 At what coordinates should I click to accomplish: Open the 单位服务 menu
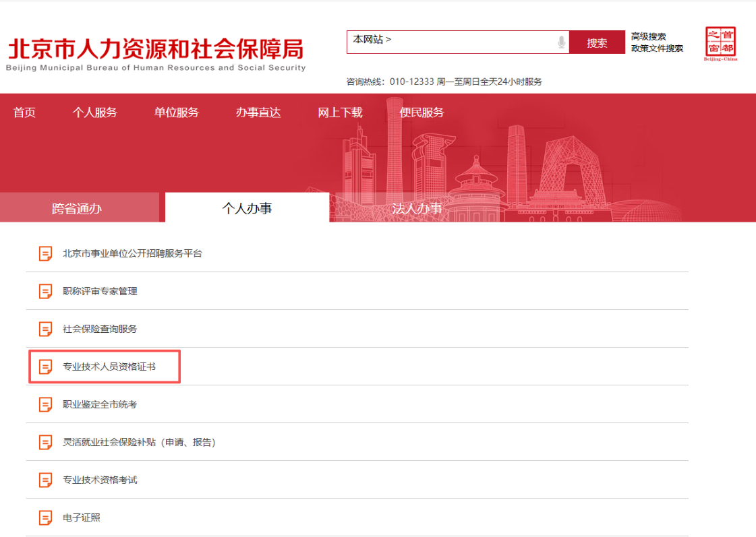pos(175,113)
